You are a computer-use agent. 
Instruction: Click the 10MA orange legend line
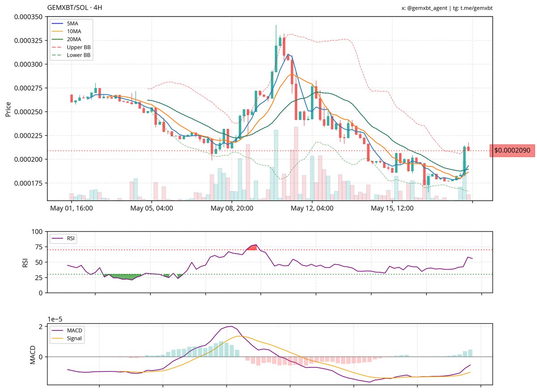click(58, 31)
